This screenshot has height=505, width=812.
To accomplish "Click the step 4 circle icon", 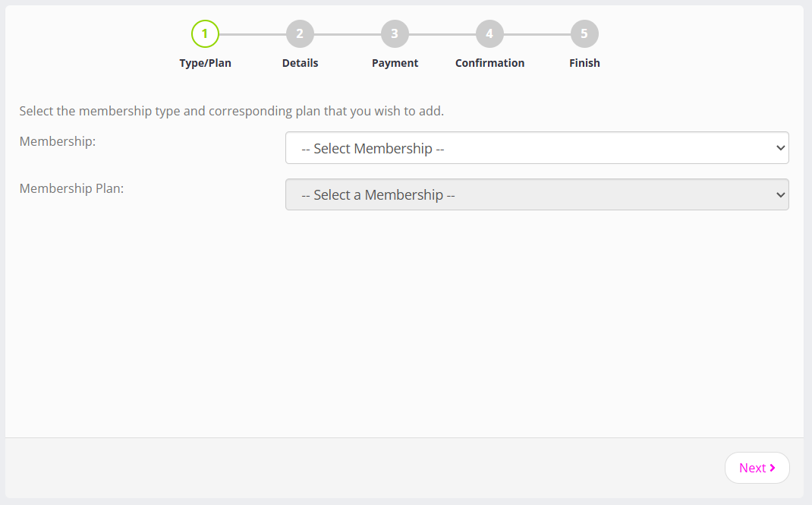I will 489,33.
